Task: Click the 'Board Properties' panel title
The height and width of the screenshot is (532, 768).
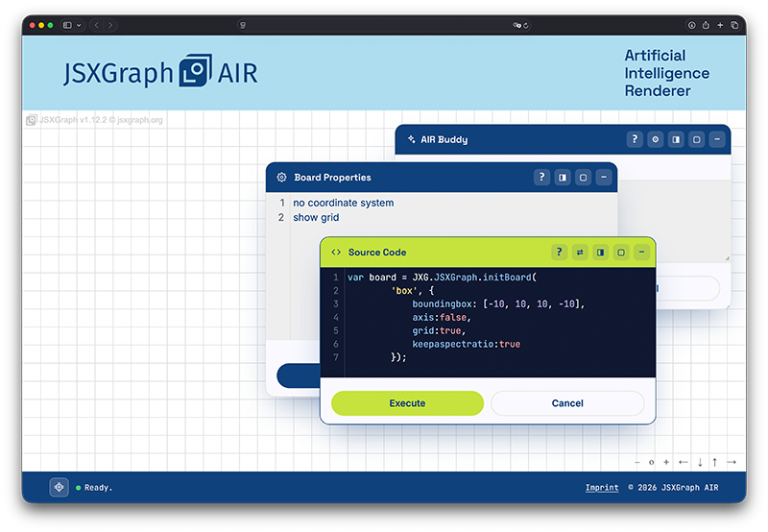Action: tap(332, 178)
